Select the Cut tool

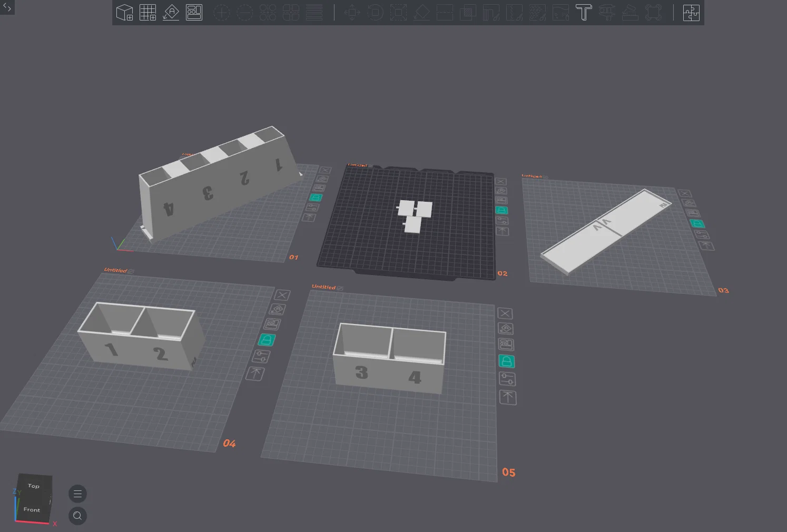click(x=445, y=12)
